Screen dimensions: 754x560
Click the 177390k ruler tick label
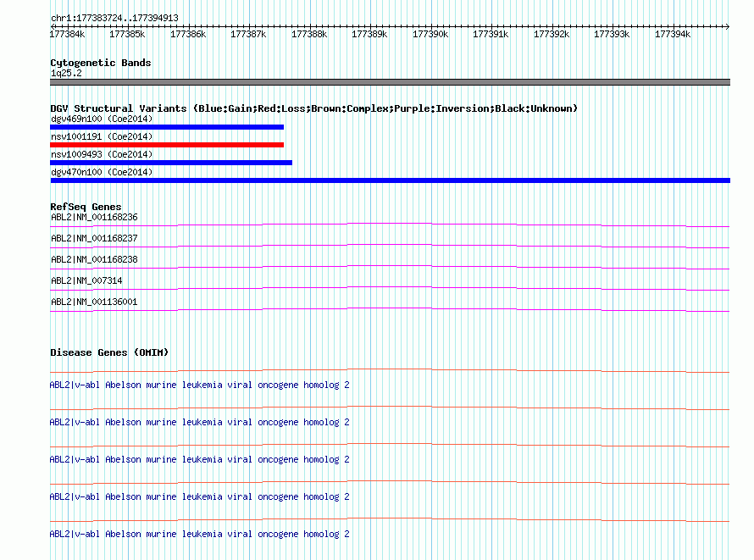(430, 34)
